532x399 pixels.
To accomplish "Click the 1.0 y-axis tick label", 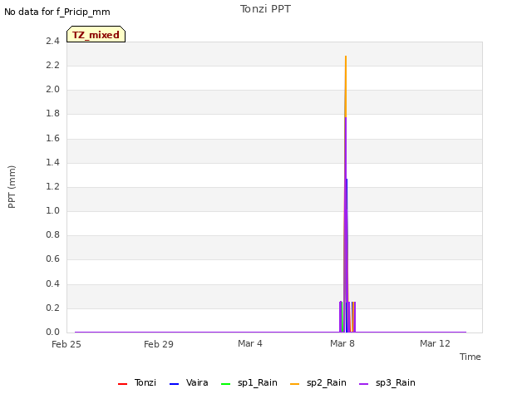I will 52,210.
